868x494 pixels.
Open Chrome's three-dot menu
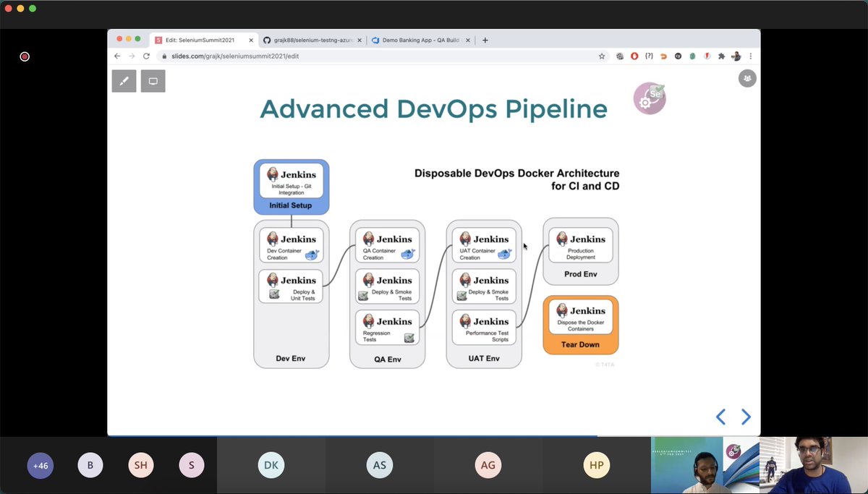pos(751,56)
